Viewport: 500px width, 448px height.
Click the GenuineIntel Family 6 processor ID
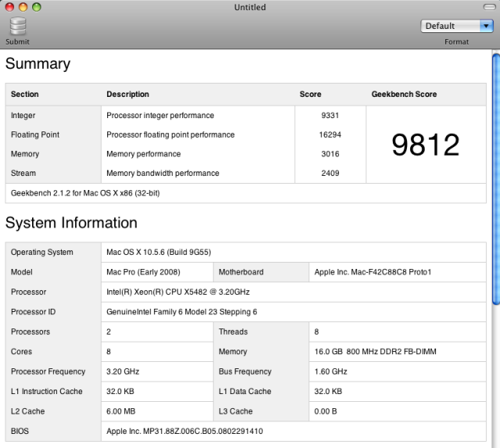click(x=182, y=312)
